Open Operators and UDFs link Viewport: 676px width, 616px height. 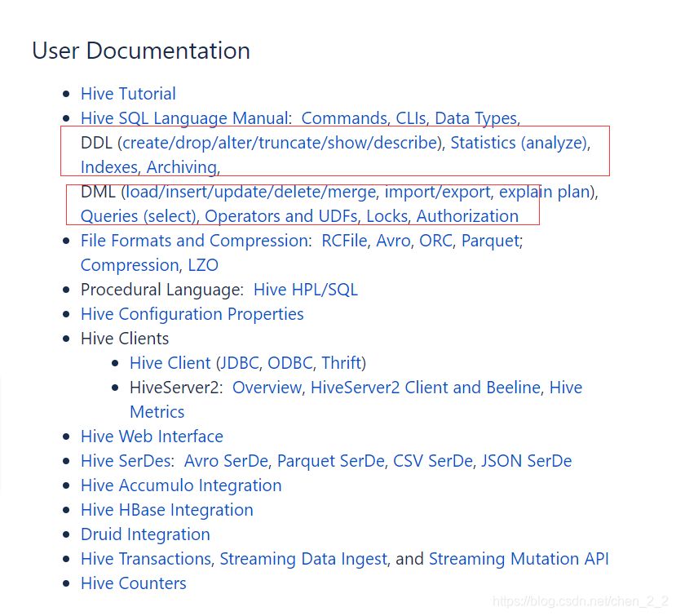click(281, 216)
